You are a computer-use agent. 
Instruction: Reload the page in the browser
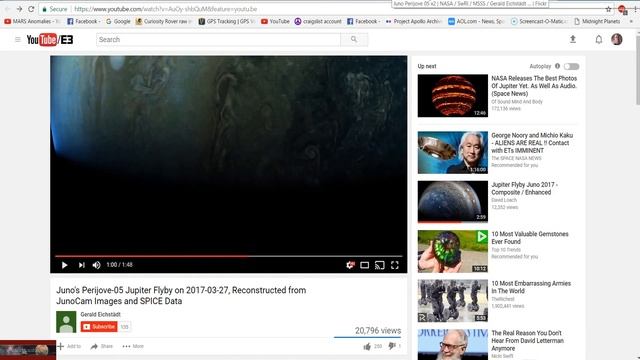31,9
